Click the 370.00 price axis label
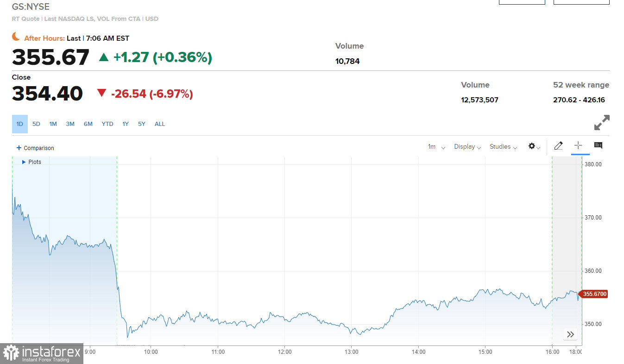Screen dimensions: 624x364 pyautogui.click(x=592, y=218)
